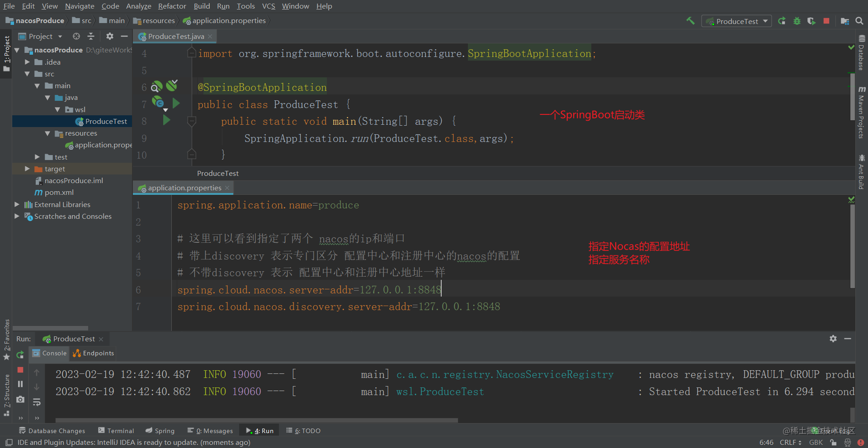Click the run gutter arrow beside main method

166,120
